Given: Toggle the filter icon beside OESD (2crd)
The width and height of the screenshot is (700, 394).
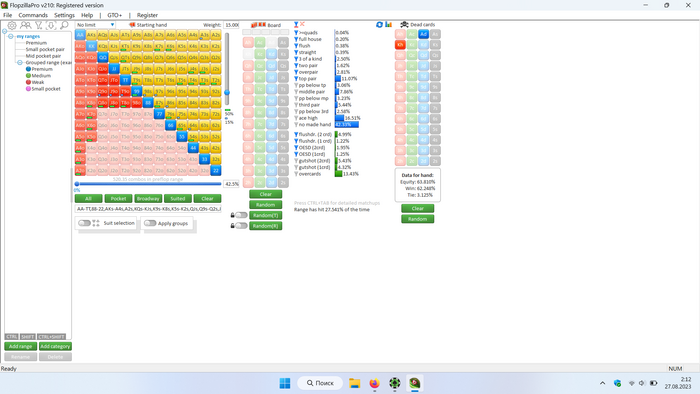Looking at the screenshot, I should [296, 147].
